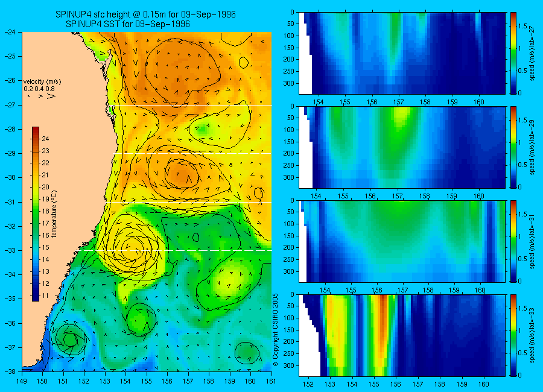
Task: Click the -36 latitude label on the map axis
Action: [10, 323]
